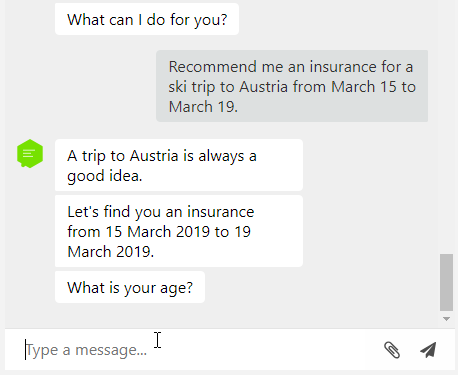This screenshot has height=375, width=458.
Task: Click 'good idea.' in the bot reply
Action: (105, 176)
